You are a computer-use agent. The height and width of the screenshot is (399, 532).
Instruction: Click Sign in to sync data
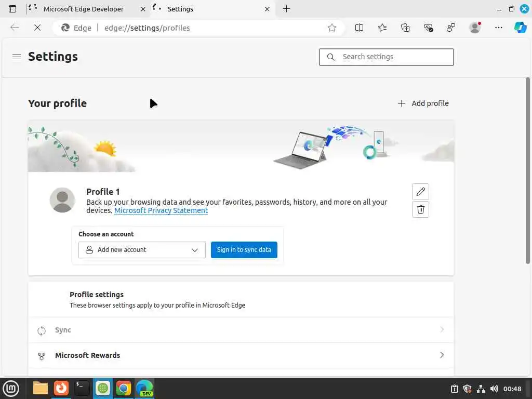click(244, 250)
